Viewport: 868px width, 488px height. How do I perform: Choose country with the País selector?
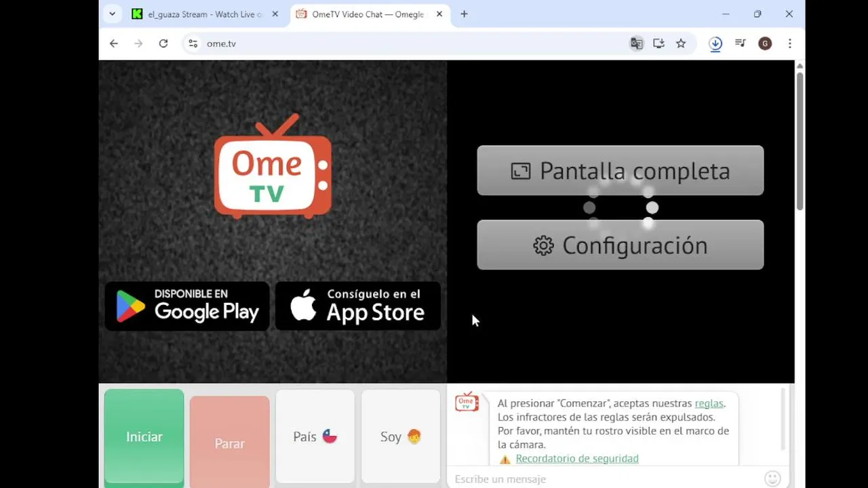(x=315, y=436)
